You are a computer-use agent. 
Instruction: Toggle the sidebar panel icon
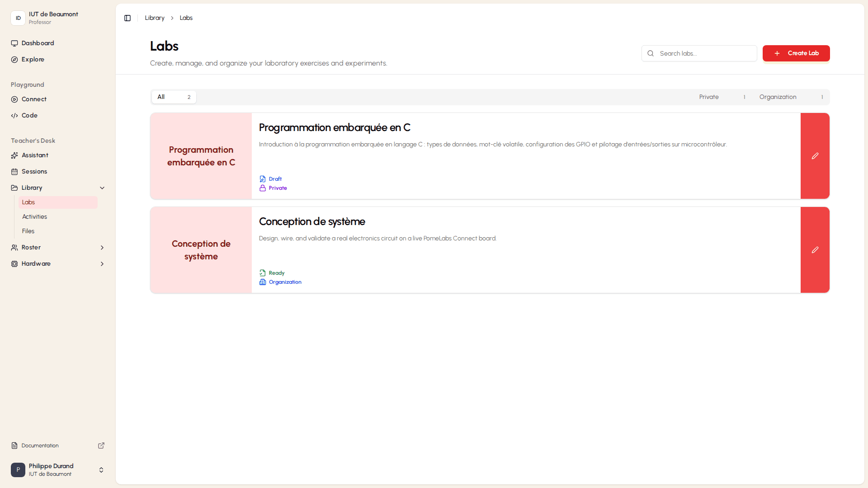coord(127,18)
